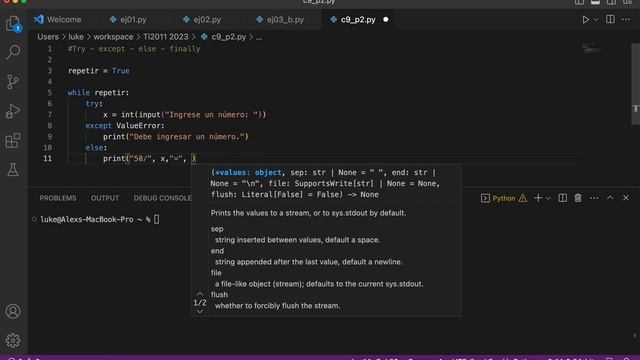Switch to the ej02.py tab
The width and height of the screenshot is (640, 360).
click(202, 20)
